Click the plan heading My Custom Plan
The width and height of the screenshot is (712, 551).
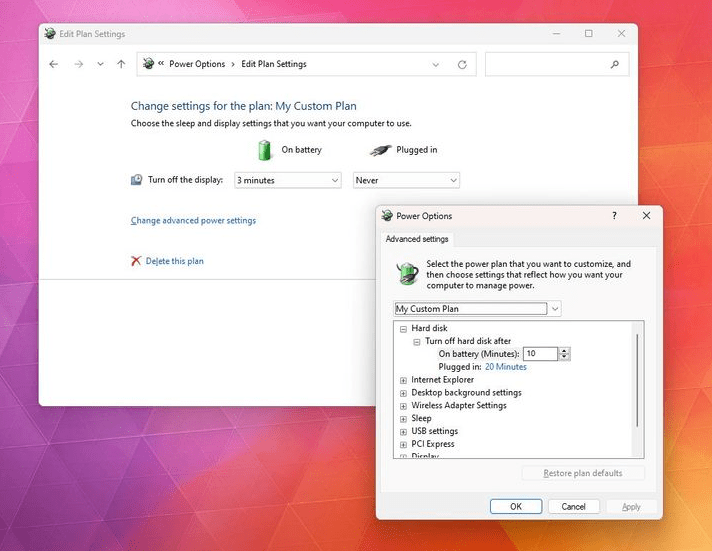[x=316, y=106]
